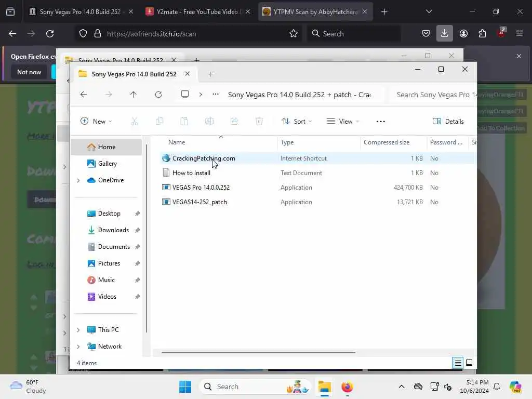Click the Paste icon in Explorer toolbar
The width and height of the screenshot is (532, 399).
[x=184, y=121]
